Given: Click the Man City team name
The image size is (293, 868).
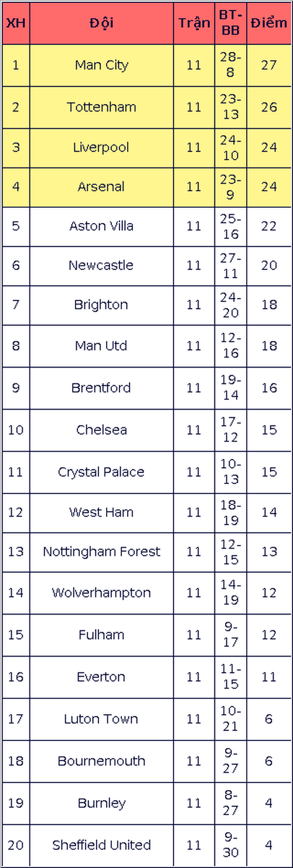Looking at the screenshot, I should click(101, 66).
